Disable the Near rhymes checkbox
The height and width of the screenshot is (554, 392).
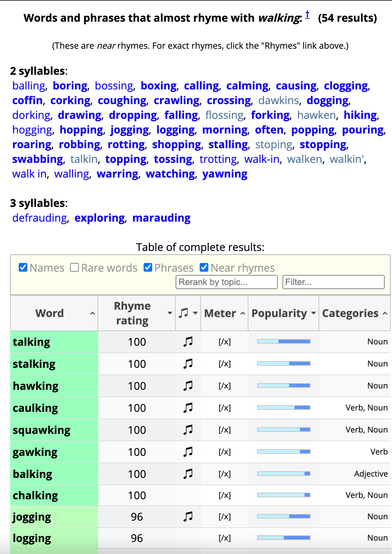coord(204,267)
